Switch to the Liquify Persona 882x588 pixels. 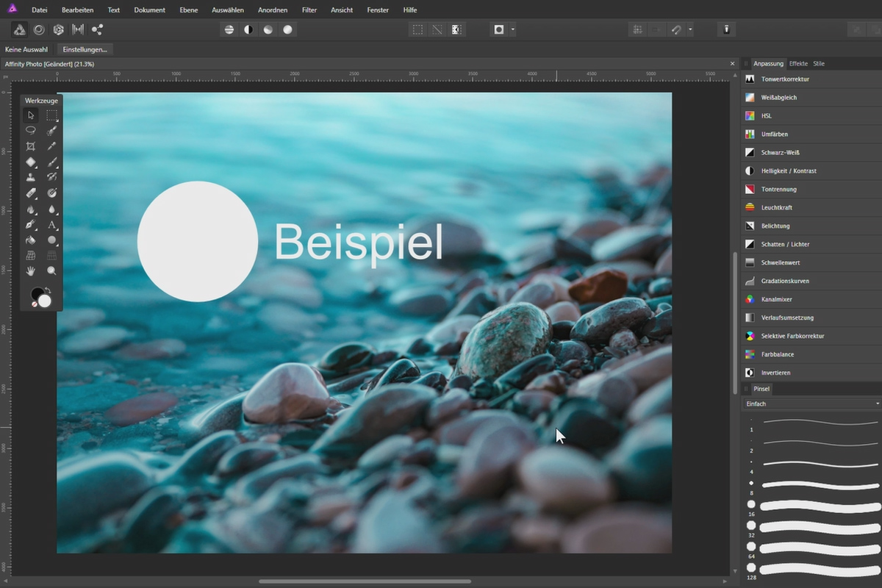(39, 29)
